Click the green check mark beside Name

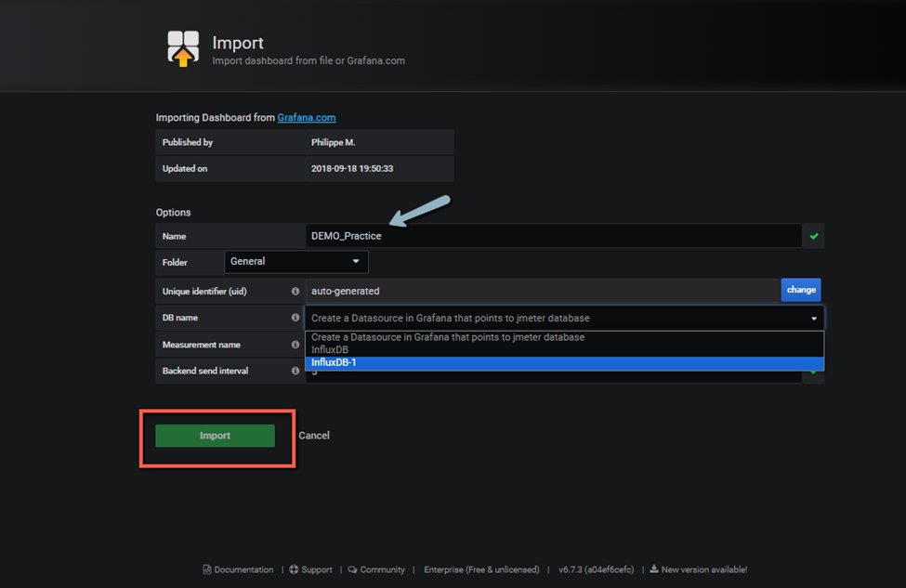pyautogui.click(x=814, y=236)
